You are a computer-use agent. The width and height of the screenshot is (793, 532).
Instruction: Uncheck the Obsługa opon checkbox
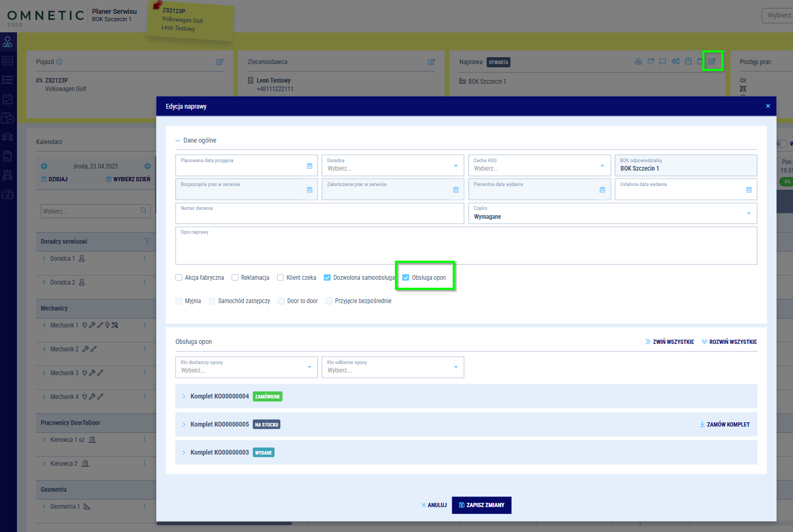click(406, 278)
